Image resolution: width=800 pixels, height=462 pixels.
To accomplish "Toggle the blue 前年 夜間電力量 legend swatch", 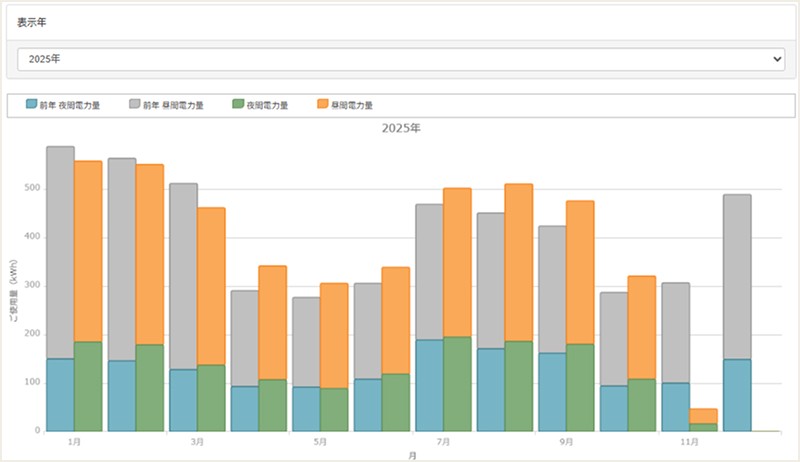I will [32, 104].
